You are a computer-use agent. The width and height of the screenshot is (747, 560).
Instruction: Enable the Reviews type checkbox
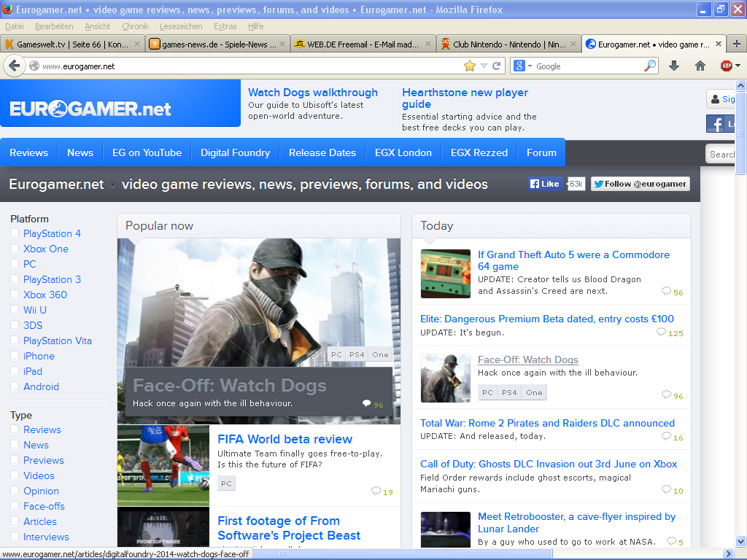coord(15,429)
